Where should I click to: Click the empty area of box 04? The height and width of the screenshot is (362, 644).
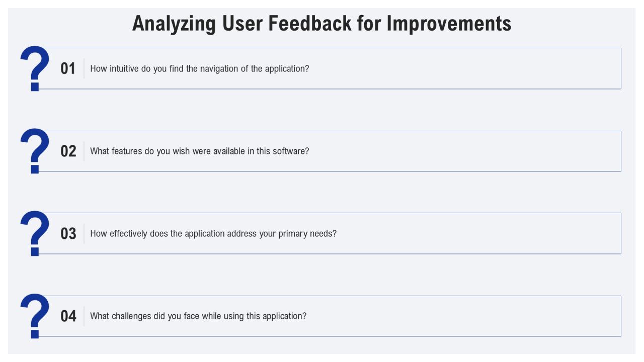click(463, 316)
